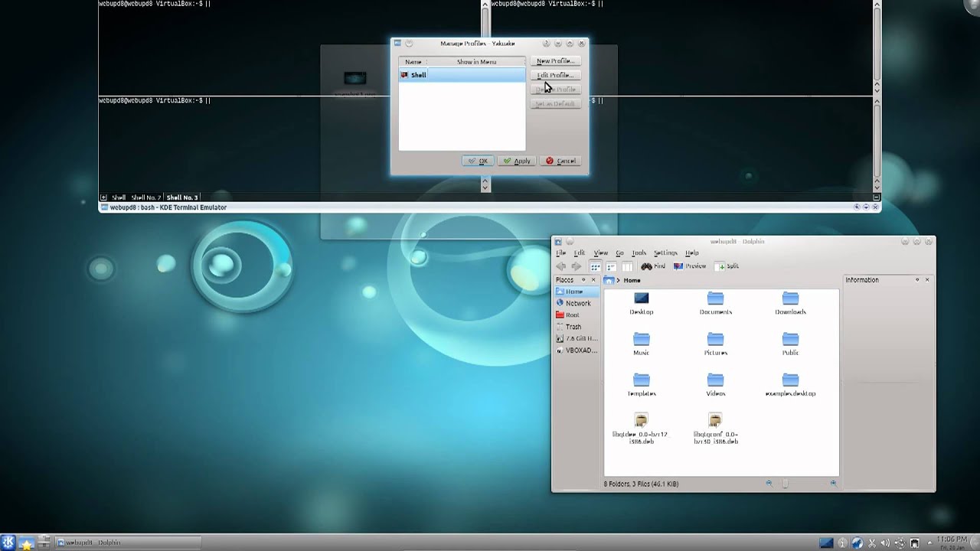The height and width of the screenshot is (551, 980).
Task: Click Split view button in Dolphin
Action: 727,266
